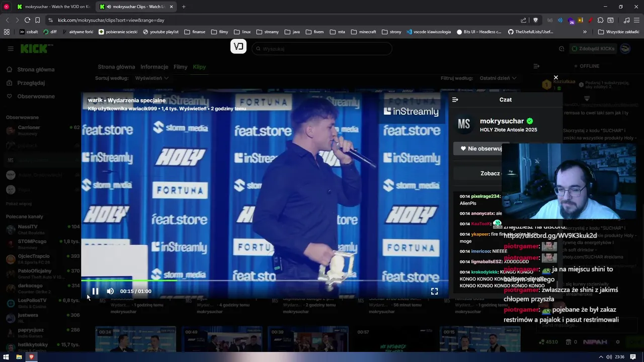Select Carrioner in followed channels

pos(43,130)
